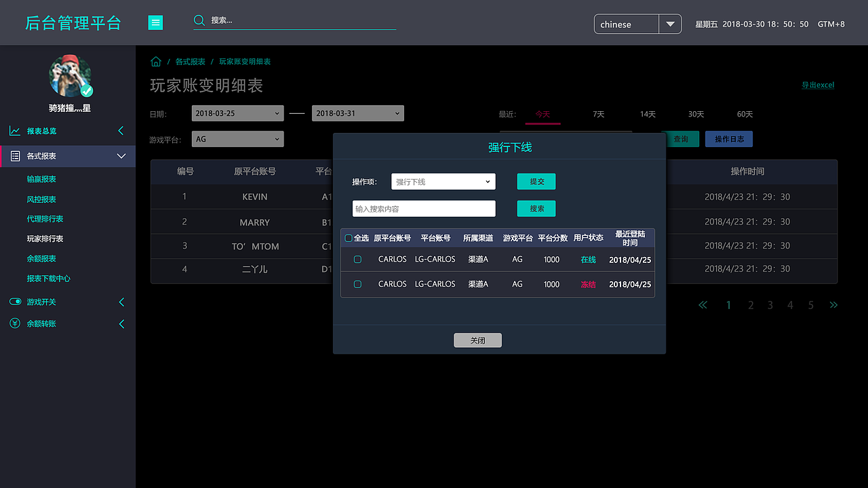Click the home breadcrumb icon
This screenshot has height=488, width=868.
(x=155, y=61)
